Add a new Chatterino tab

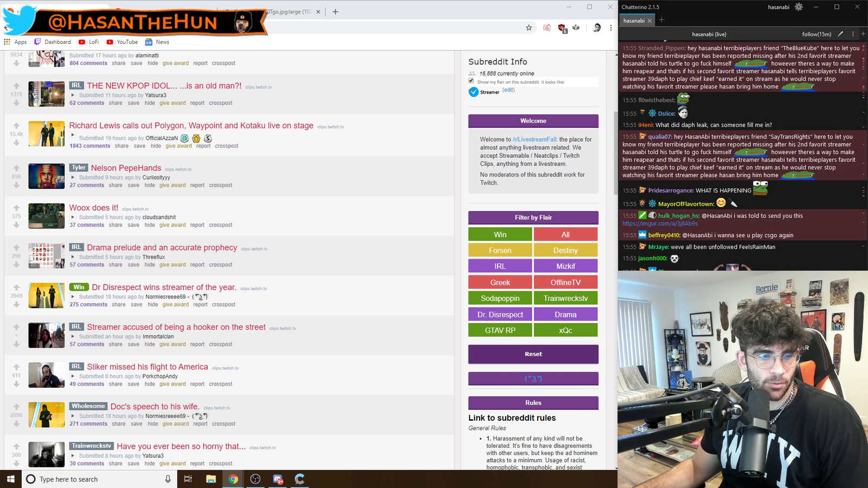click(x=662, y=20)
